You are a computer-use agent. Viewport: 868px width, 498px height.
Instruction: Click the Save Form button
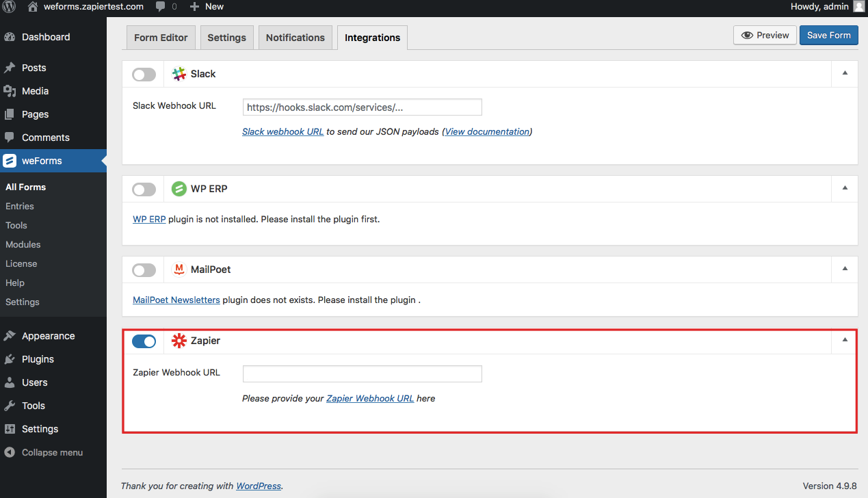(x=828, y=36)
